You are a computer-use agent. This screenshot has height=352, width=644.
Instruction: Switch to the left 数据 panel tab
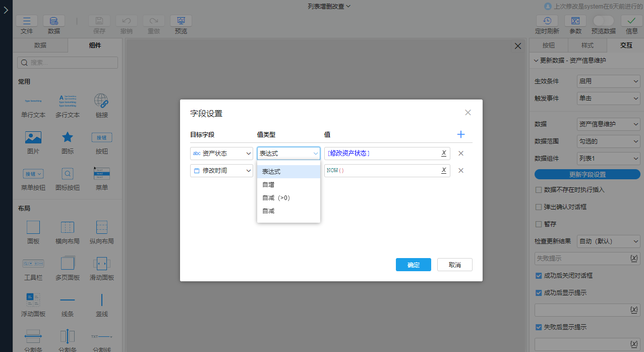[40, 45]
